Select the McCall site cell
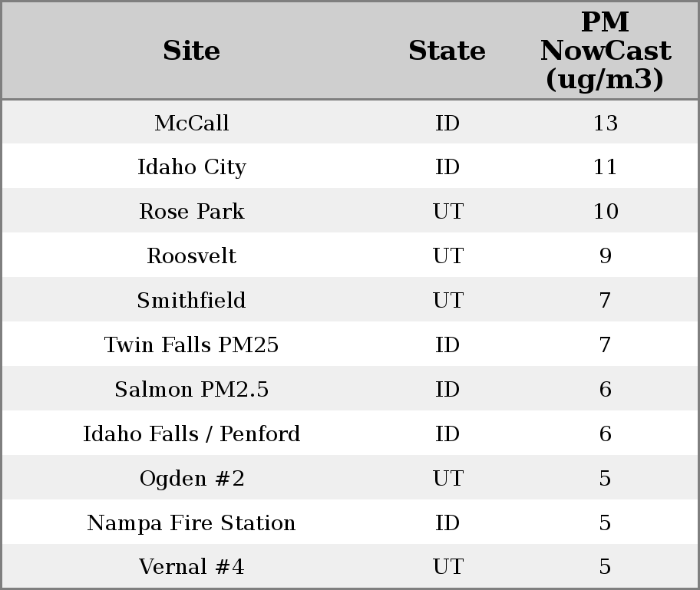The width and height of the screenshot is (700, 590). (191, 123)
